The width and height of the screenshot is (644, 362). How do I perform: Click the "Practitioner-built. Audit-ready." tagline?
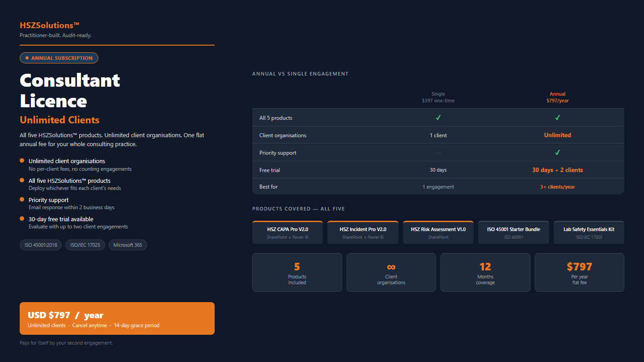(55, 35)
